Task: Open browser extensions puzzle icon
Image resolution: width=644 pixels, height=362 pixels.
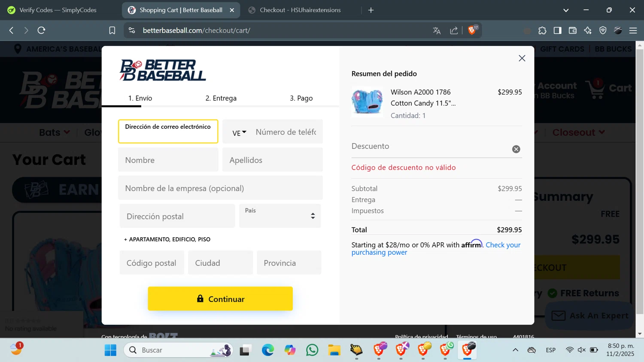Action: point(542,30)
